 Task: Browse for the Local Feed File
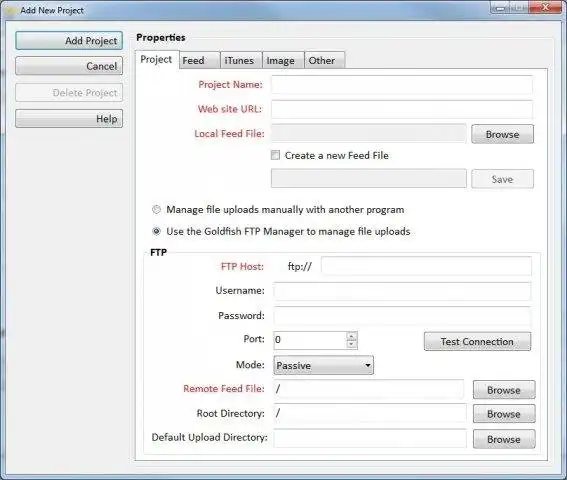point(502,134)
